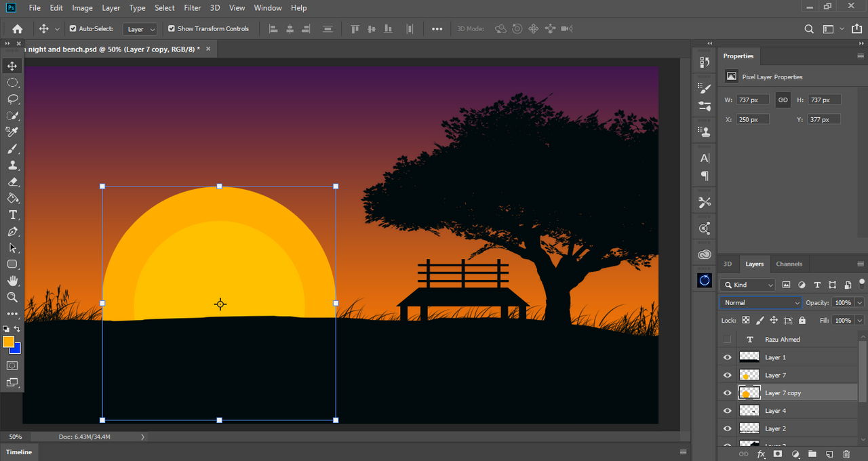Hide Layer 4 using its eye icon
The width and height of the screenshot is (868, 461).
pos(728,411)
